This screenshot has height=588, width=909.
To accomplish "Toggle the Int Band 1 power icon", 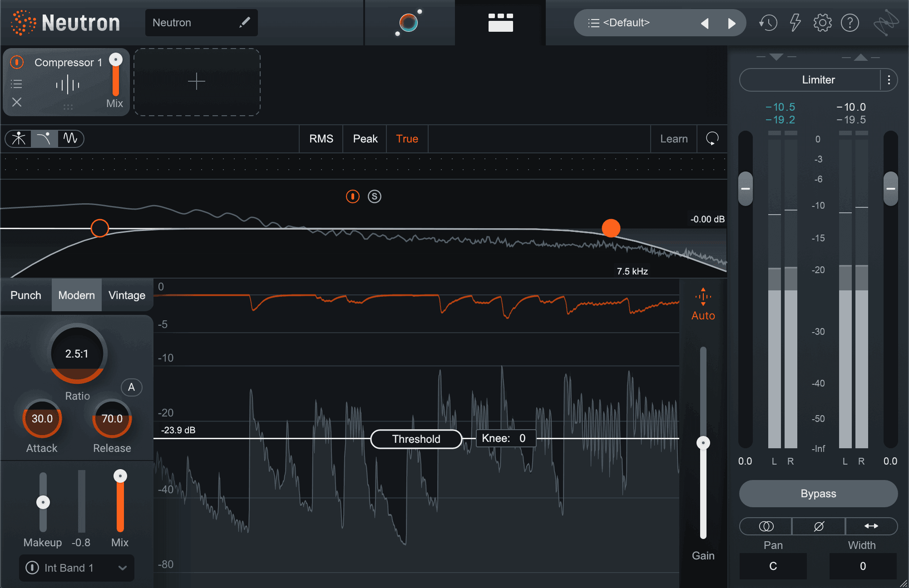I will pos(32,568).
